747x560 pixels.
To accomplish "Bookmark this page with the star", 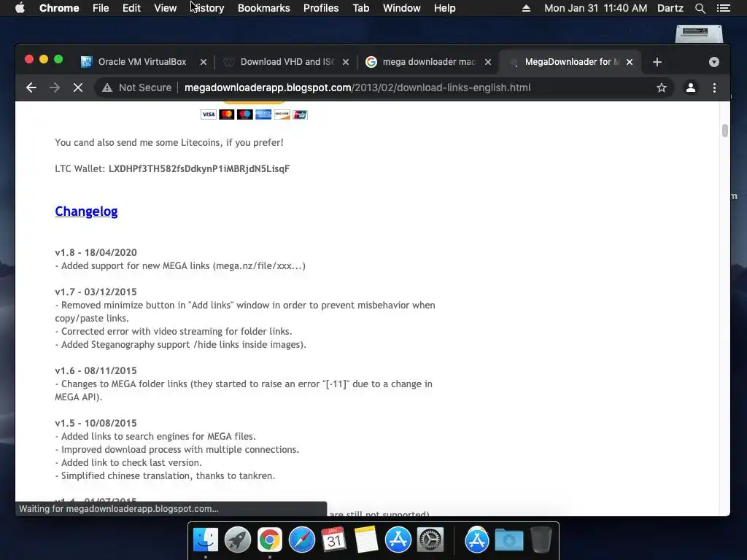I will click(661, 87).
